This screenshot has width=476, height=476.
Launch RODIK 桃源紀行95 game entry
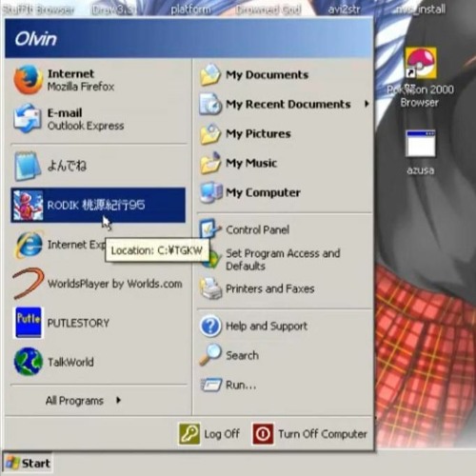click(x=98, y=205)
